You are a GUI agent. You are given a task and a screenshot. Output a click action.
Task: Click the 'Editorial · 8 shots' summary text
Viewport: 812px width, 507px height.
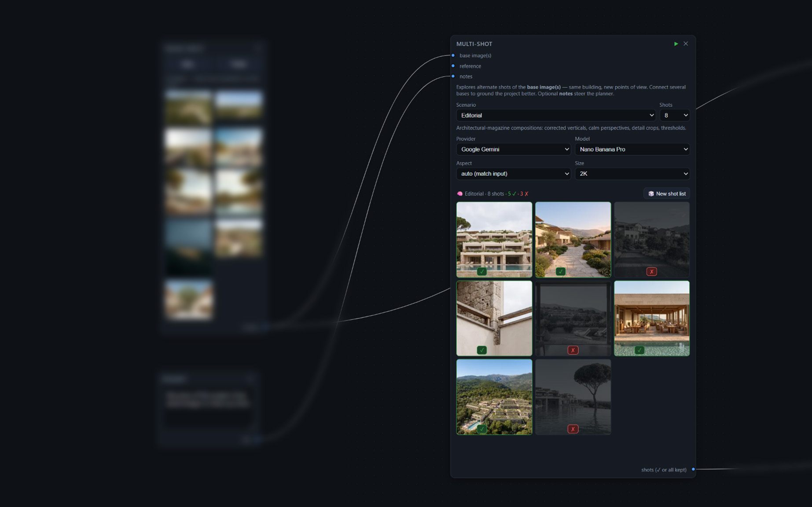tap(484, 193)
